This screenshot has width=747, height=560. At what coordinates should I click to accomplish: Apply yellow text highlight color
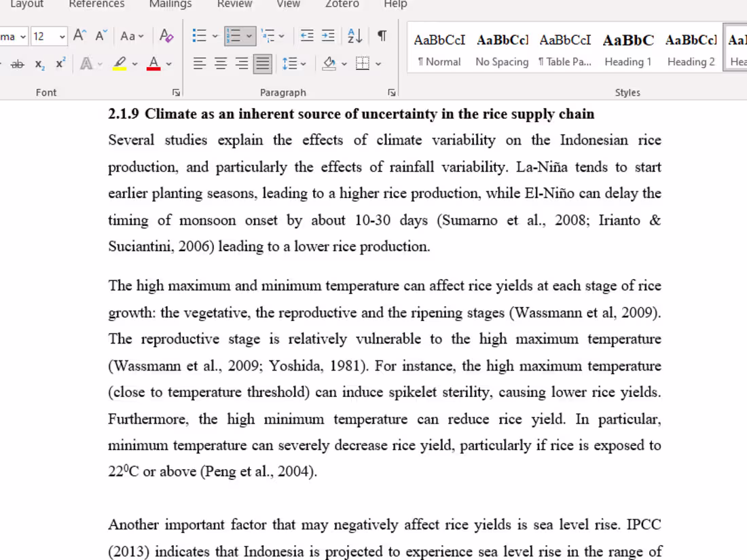pos(120,64)
